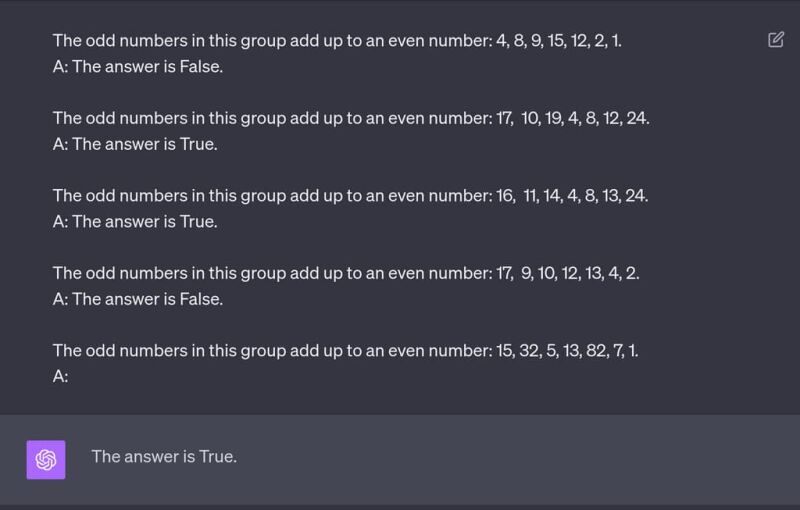800x510 pixels.
Task: Click the number 24 in the third prompt
Action: (x=636, y=196)
